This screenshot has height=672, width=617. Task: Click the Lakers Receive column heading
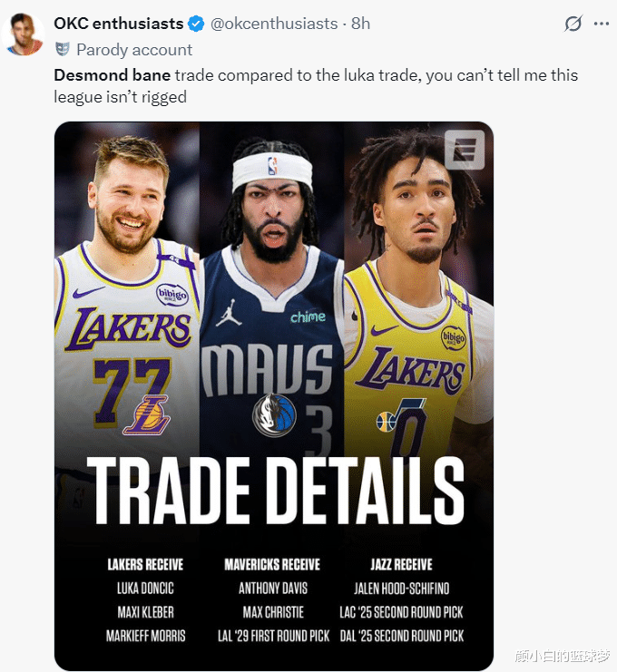[145, 564]
